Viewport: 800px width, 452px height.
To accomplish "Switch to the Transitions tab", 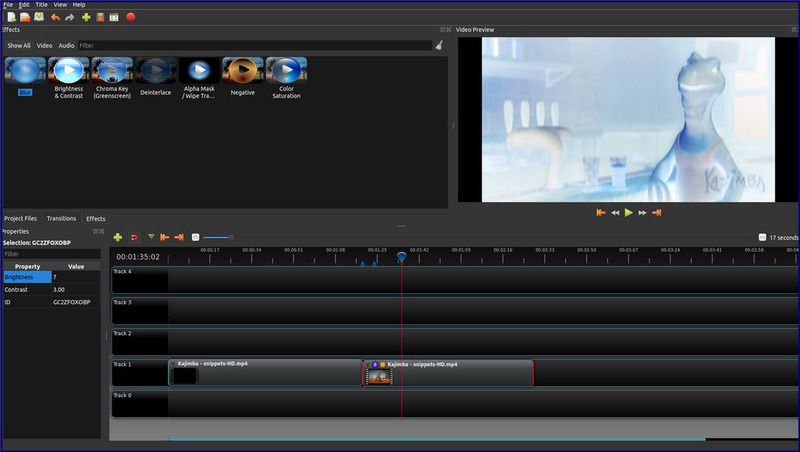I will [61, 218].
